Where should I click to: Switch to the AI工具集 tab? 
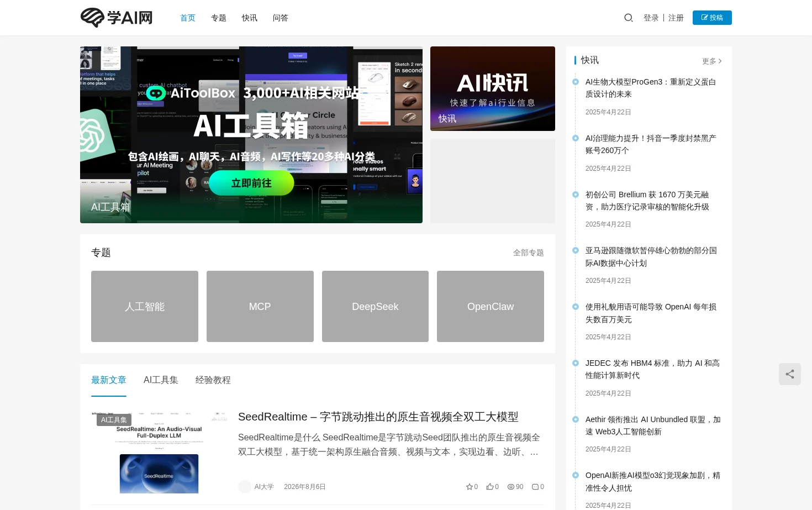(x=161, y=380)
